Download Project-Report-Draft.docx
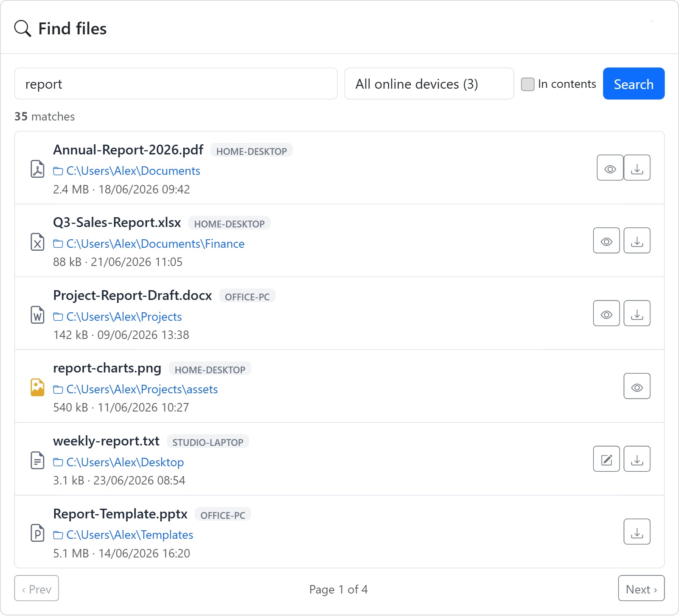Image resolution: width=679 pixels, height=616 pixels. [x=637, y=313]
